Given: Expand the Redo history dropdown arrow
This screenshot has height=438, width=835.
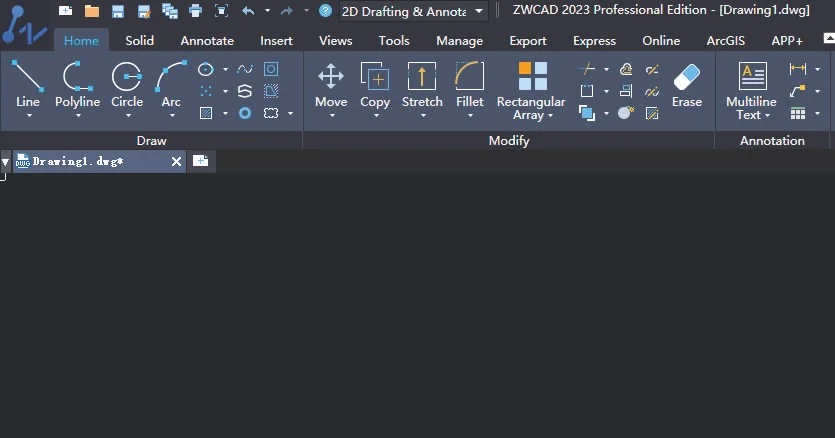Looking at the screenshot, I should coord(306,11).
